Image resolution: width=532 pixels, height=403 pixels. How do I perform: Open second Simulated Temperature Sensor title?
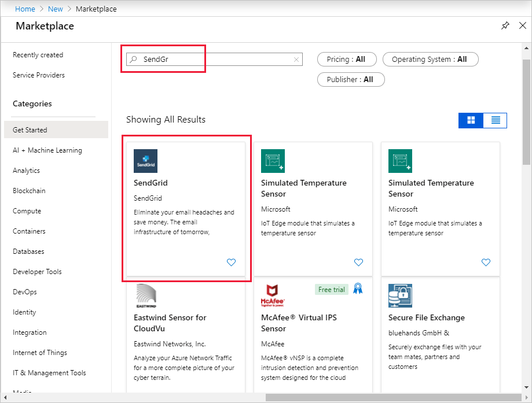(x=431, y=188)
